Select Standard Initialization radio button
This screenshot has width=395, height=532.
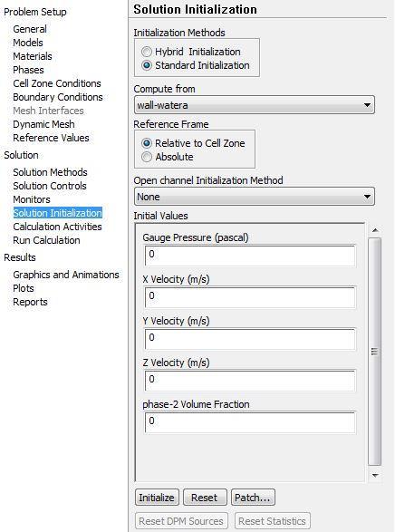[147, 65]
